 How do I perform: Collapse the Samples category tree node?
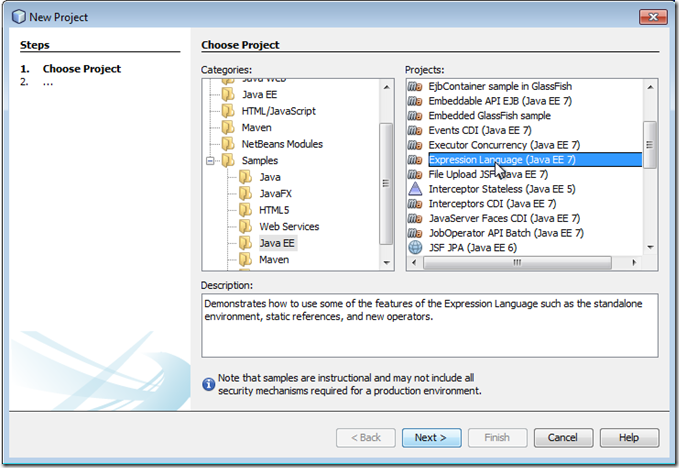point(210,161)
